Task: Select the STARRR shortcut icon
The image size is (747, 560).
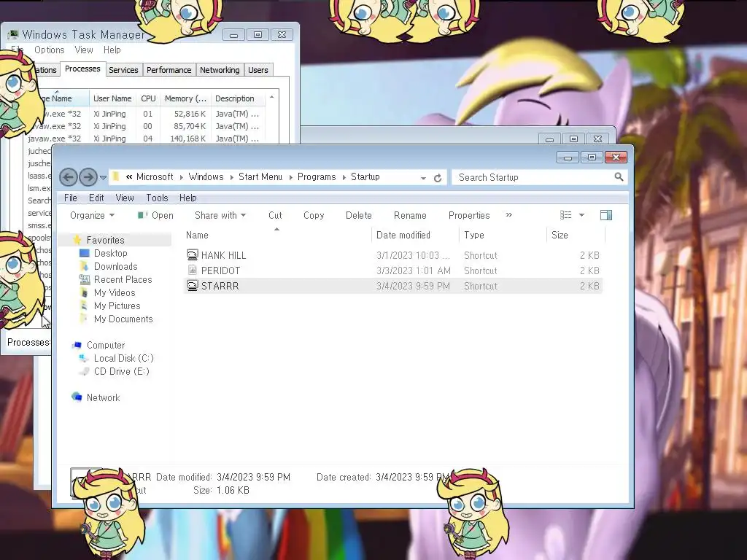Action: (192, 285)
